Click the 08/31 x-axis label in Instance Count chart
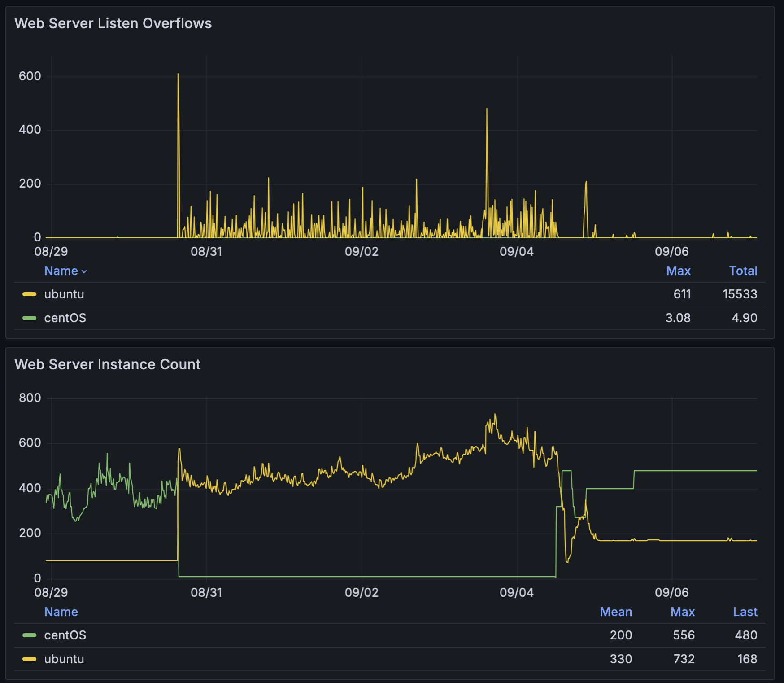This screenshot has width=784, height=683. (206, 592)
